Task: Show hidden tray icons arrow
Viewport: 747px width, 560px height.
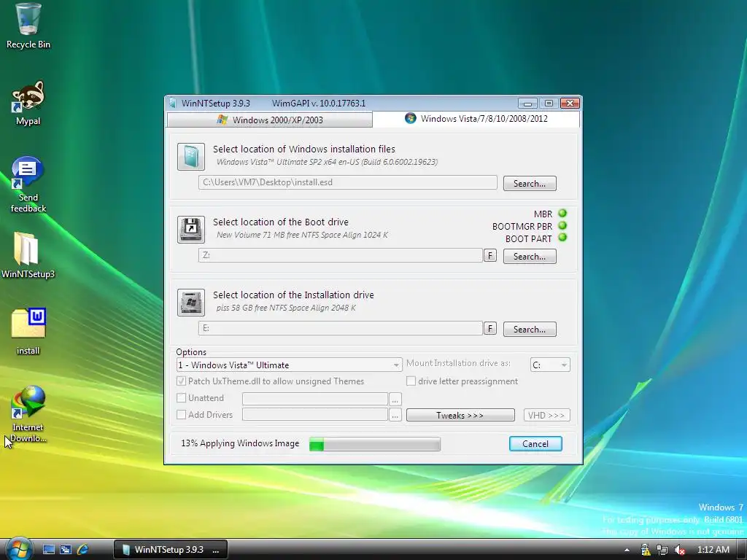Action: (x=627, y=550)
